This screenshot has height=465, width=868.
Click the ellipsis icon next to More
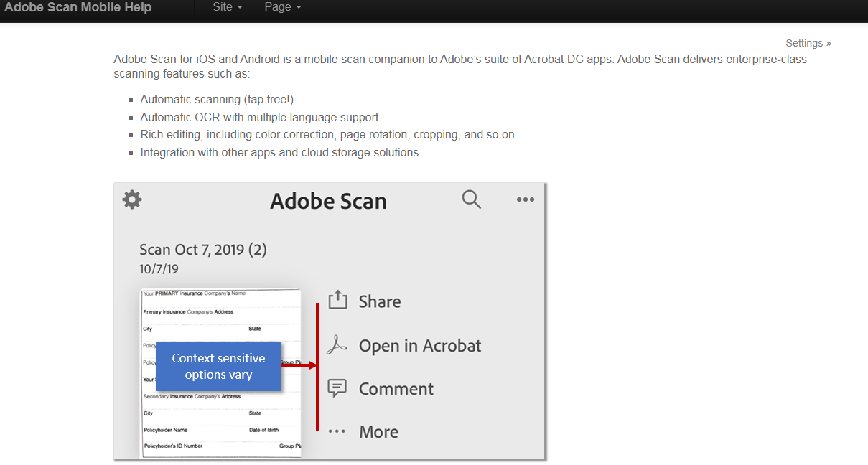[337, 431]
